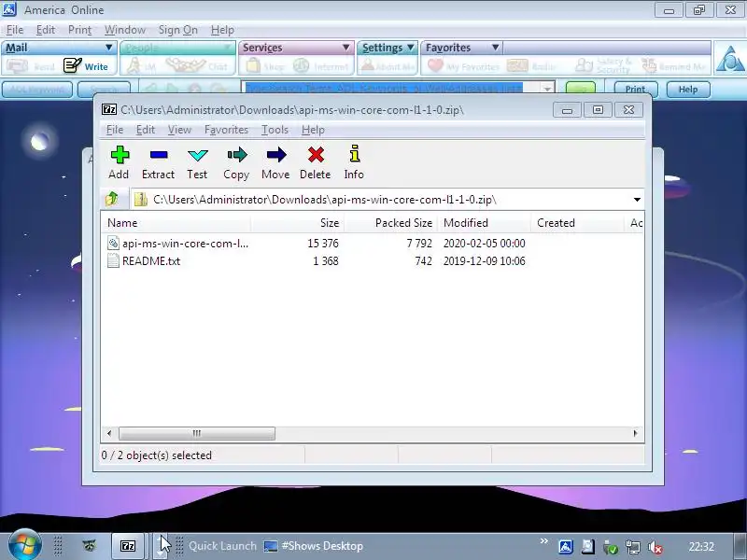Screen dimensions: 747x560
Task: Sort by the Size column header
Action: pos(297,223)
